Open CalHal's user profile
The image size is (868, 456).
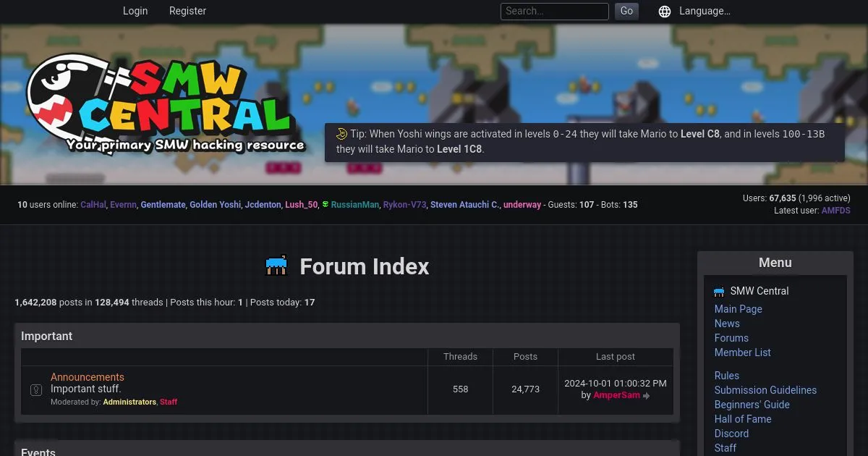pyautogui.click(x=93, y=205)
